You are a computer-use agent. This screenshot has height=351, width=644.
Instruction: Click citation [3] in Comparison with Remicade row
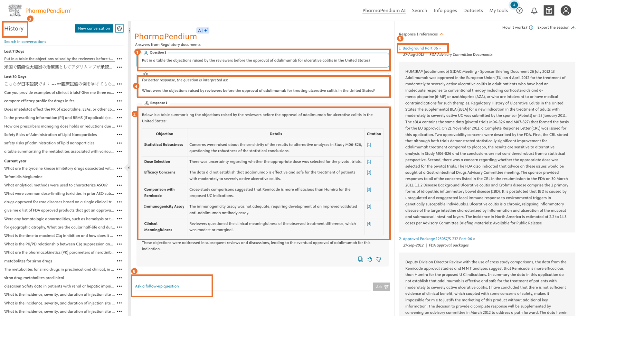pos(369,189)
